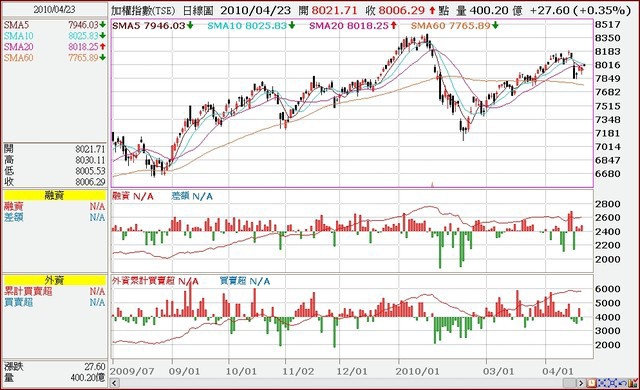The height and width of the screenshot is (390, 640).
Task: Click the zoom-in (shrink arrows) chart icon
Action: coord(602,383)
